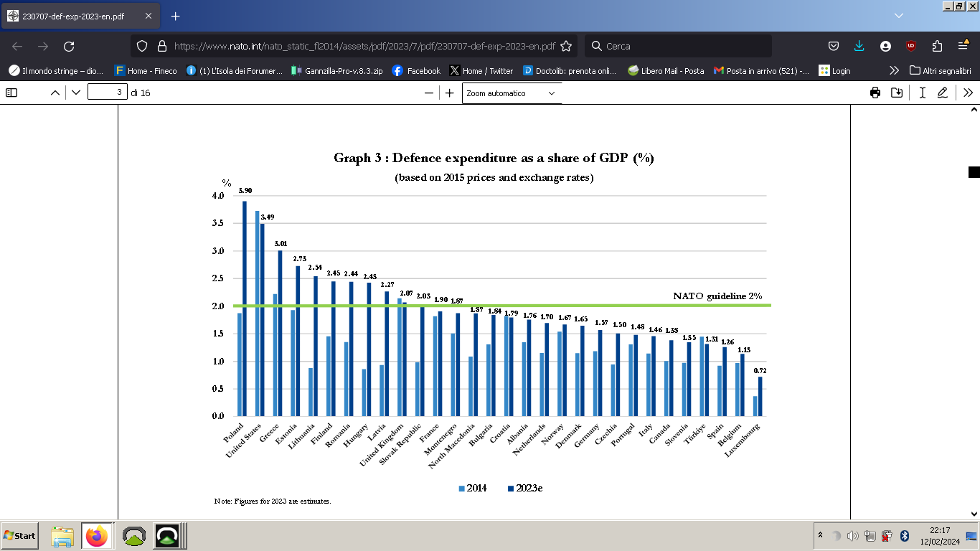Click the PDF page number field
Image resolution: width=980 pixels, height=551 pixels.
108,93
